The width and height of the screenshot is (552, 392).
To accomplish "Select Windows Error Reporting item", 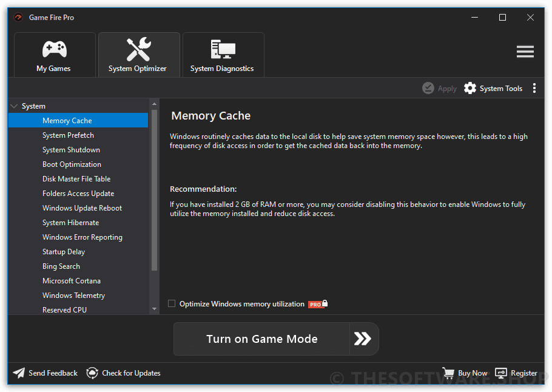I will pos(78,237).
